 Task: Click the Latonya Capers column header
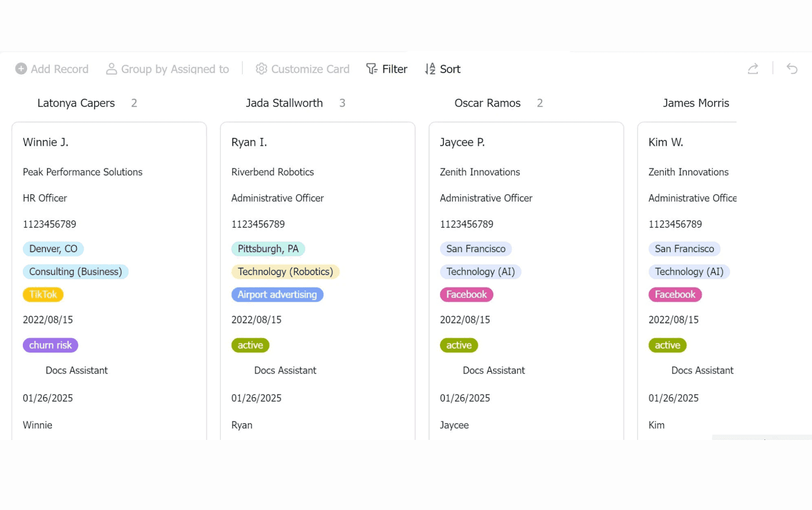pyautogui.click(x=76, y=103)
